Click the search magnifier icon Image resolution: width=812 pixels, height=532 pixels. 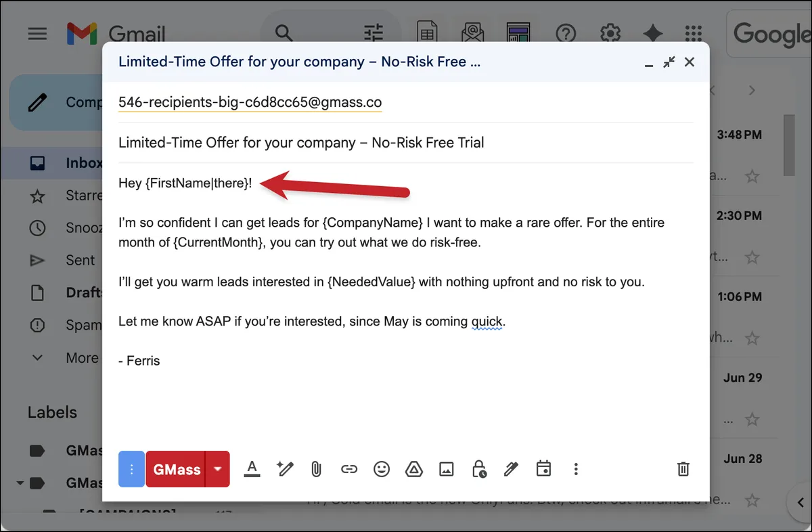click(x=284, y=33)
